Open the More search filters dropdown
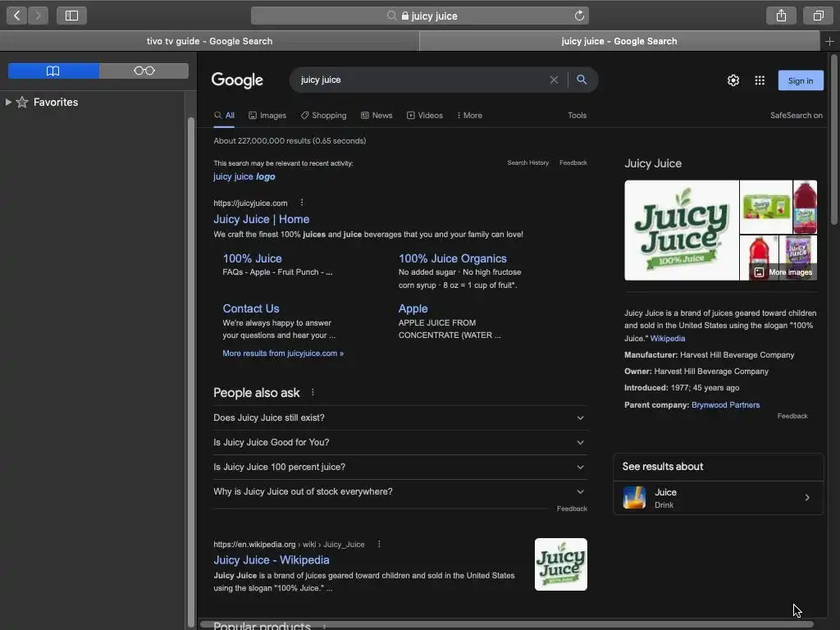 (469, 115)
